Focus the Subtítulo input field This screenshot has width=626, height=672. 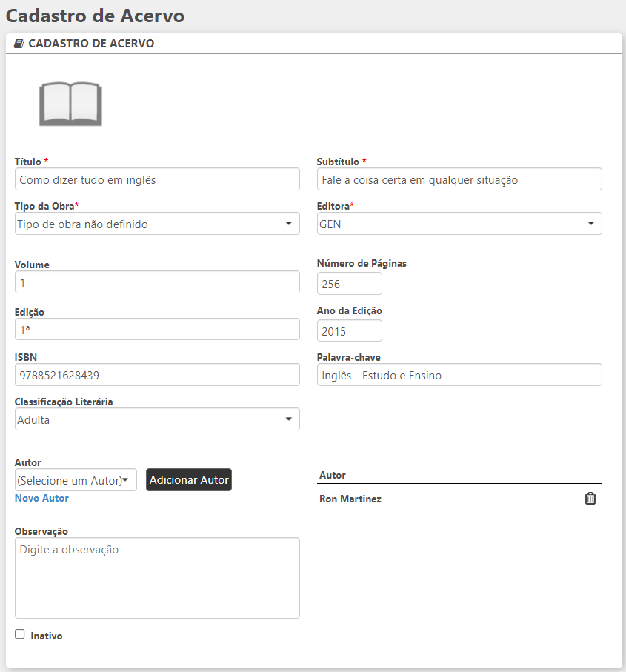[x=459, y=179]
